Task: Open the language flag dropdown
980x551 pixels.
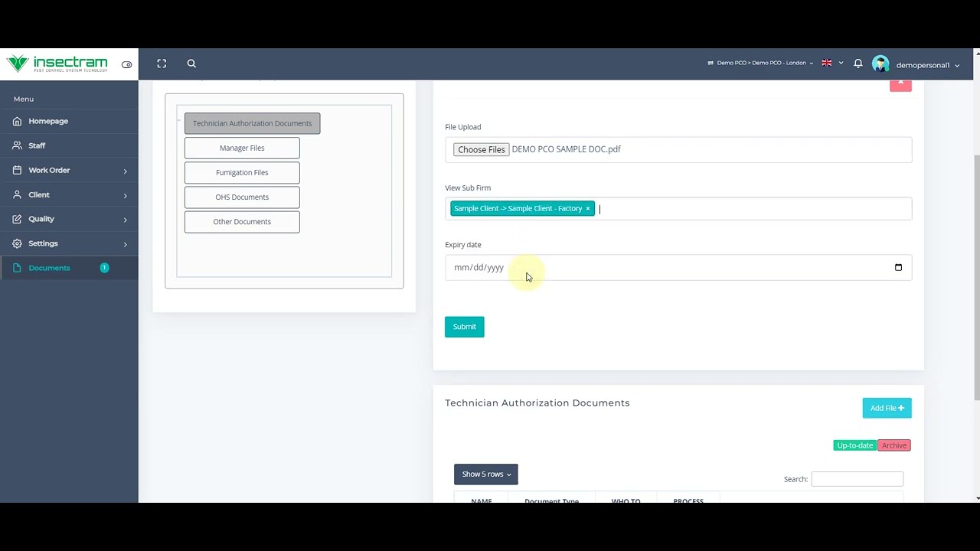Action: (x=832, y=63)
